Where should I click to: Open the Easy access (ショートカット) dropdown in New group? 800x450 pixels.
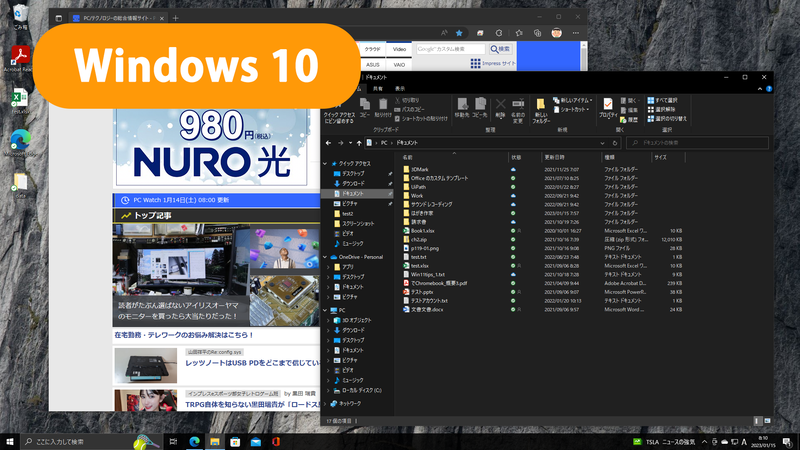571,110
